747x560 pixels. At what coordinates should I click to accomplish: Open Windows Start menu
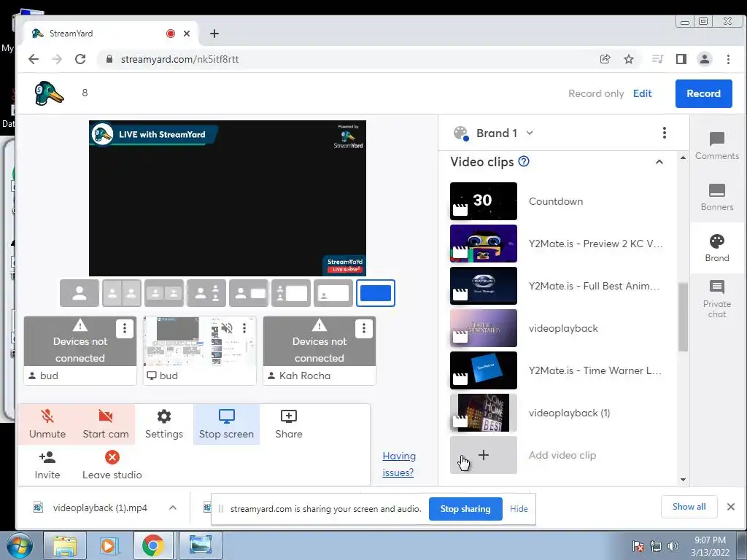[x=18, y=545]
